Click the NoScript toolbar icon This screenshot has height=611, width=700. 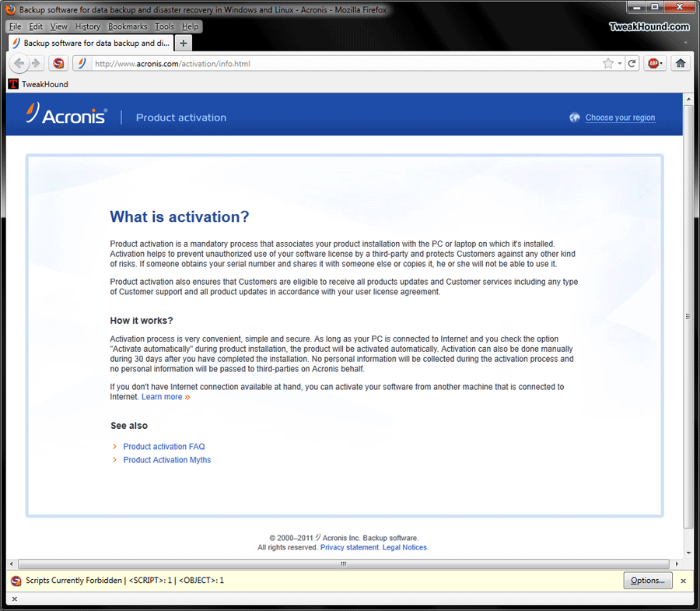pyautogui.click(x=58, y=63)
